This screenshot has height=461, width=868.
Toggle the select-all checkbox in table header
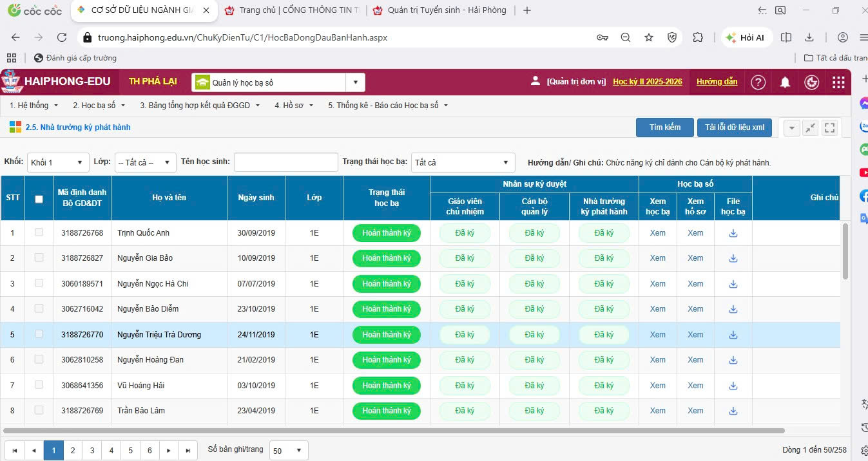coord(39,199)
